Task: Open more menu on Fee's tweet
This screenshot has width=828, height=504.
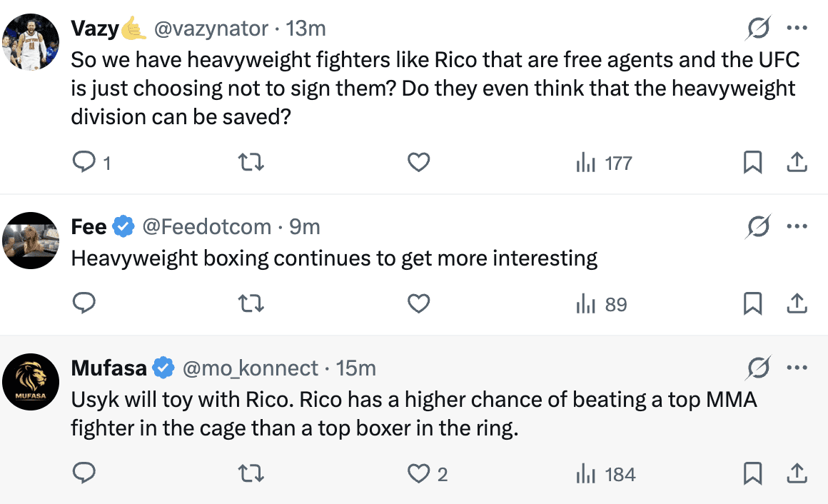Action: pos(796,227)
